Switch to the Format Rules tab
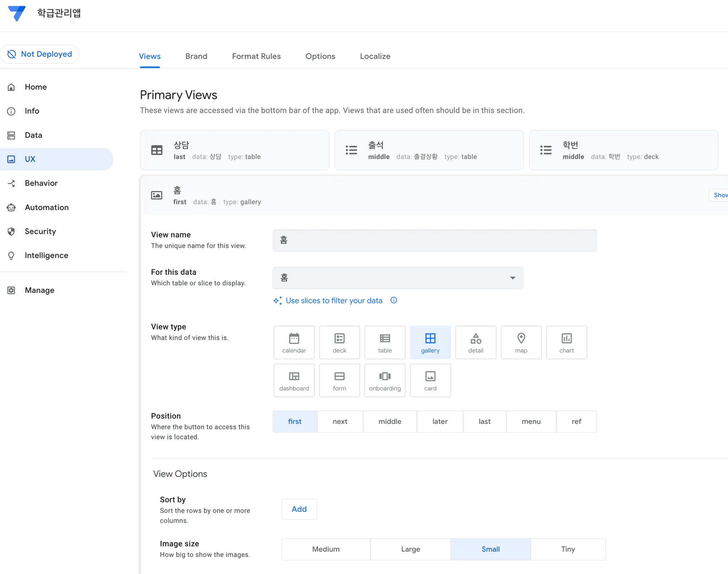The height and width of the screenshot is (574, 728). click(256, 56)
